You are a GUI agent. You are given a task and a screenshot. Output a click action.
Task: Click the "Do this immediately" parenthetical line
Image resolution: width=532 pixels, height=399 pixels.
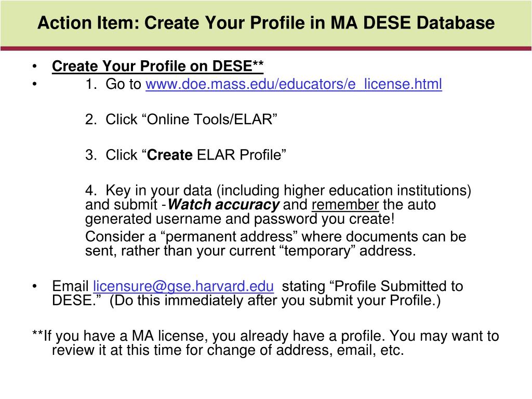click(246, 301)
